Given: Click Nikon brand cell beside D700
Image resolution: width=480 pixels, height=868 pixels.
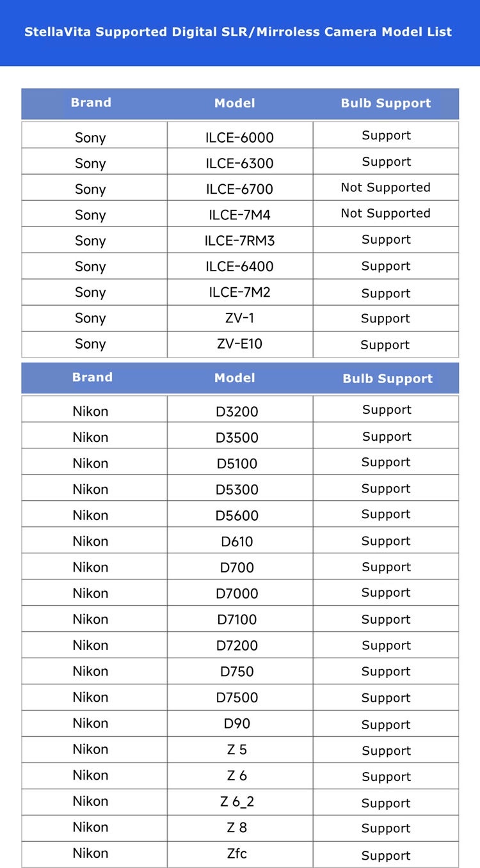Looking at the screenshot, I should (90, 567).
